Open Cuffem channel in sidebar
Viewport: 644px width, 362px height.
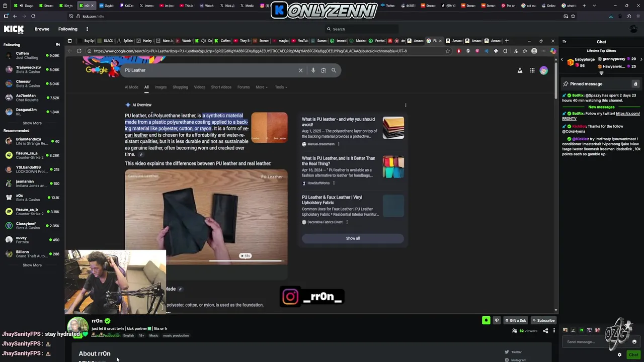31,55
